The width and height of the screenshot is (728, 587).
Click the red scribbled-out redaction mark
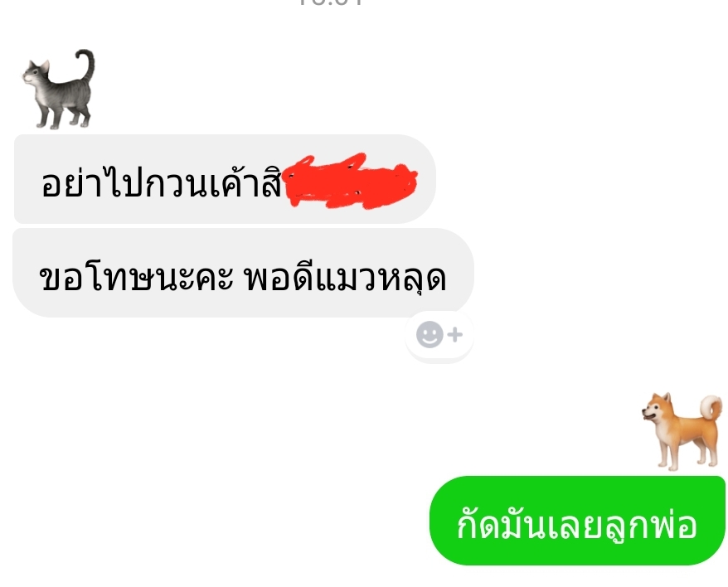(350, 181)
